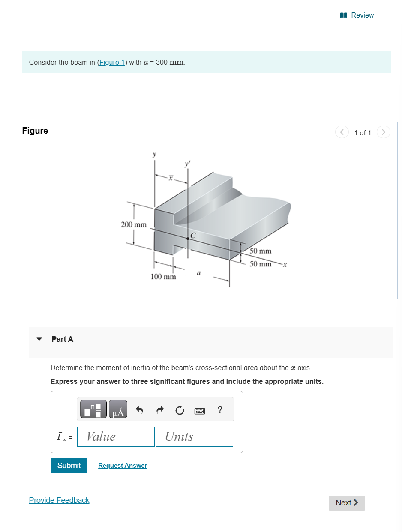The width and height of the screenshot is (402, 532).
Task: Click the previous figure chevron
Action: (x=342, y=132)
